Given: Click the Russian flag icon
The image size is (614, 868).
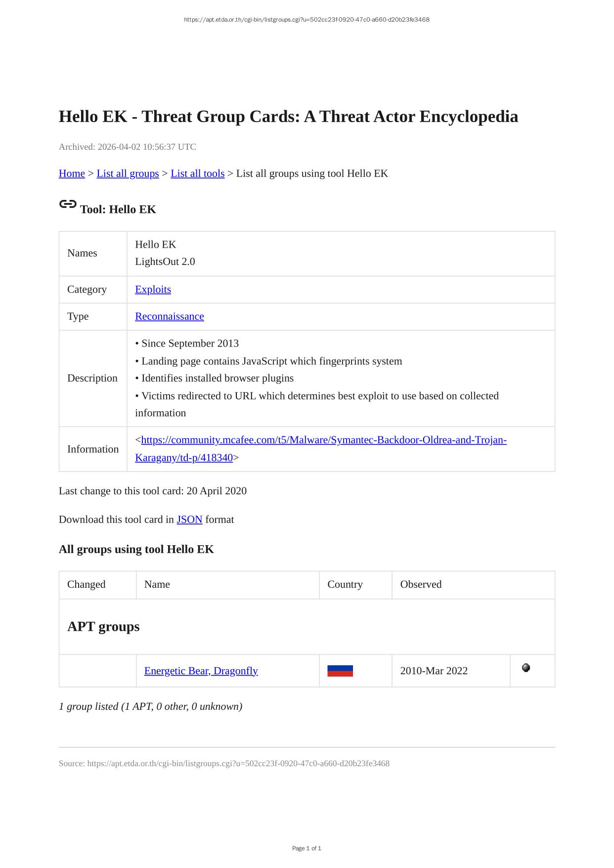Looking at the screenshot, I should pos(340,671).
